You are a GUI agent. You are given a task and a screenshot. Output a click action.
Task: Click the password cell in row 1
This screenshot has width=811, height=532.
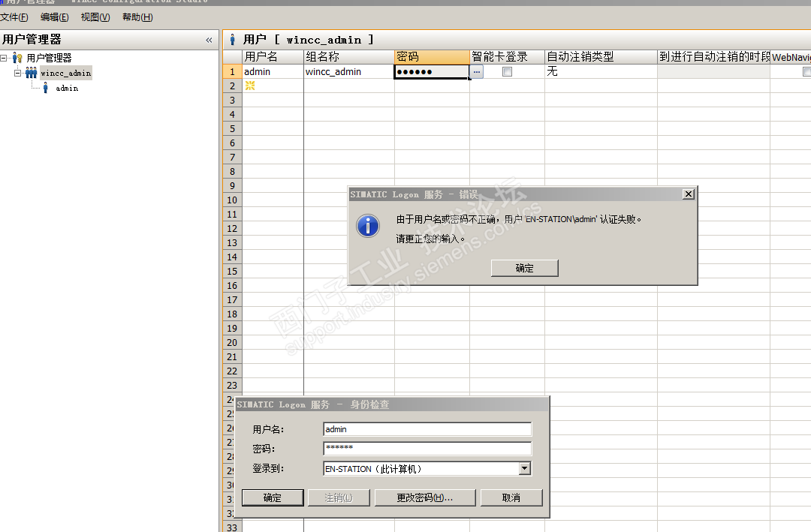click(x=431, y=72)
